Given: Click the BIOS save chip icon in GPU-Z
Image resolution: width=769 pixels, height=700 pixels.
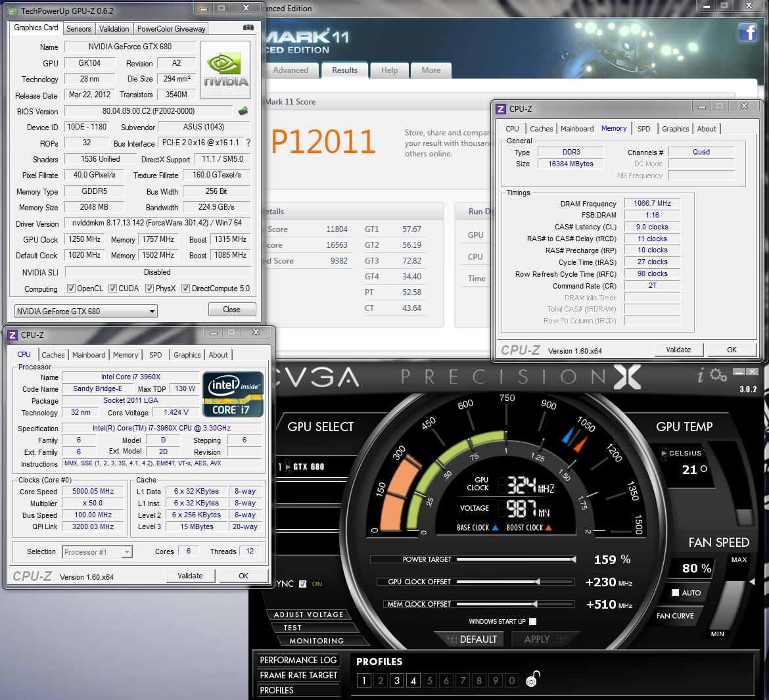Looking at the screenshot, I should (x=243, y=111).
